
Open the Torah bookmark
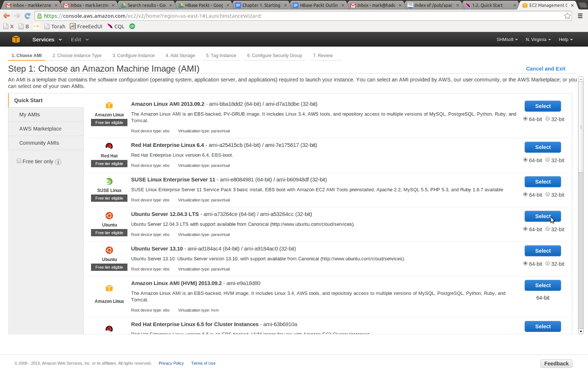[x=55, y=26]
